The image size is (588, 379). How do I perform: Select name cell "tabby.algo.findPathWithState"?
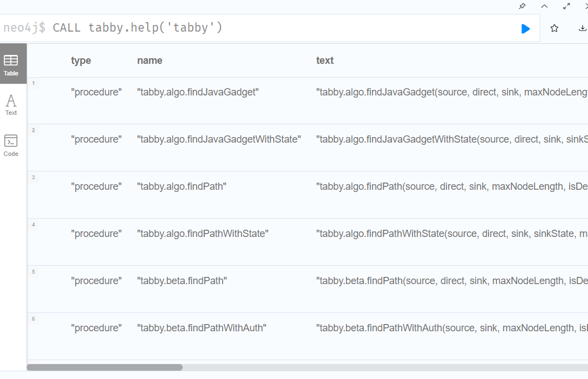pyautogui.click(x=203, y=234)
